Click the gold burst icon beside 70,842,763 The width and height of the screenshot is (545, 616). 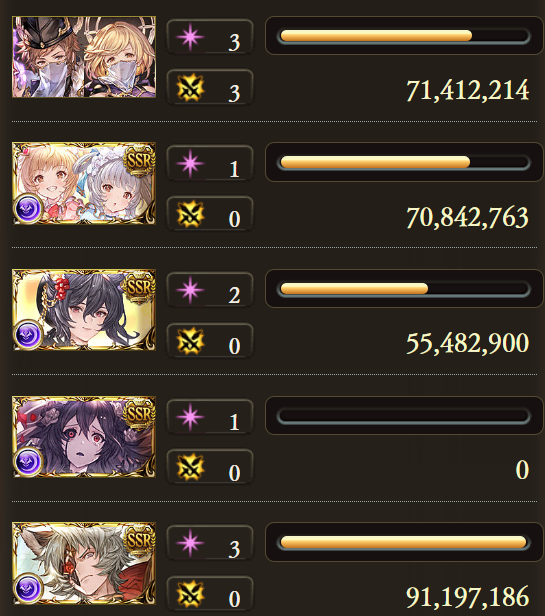pos(190,214)
